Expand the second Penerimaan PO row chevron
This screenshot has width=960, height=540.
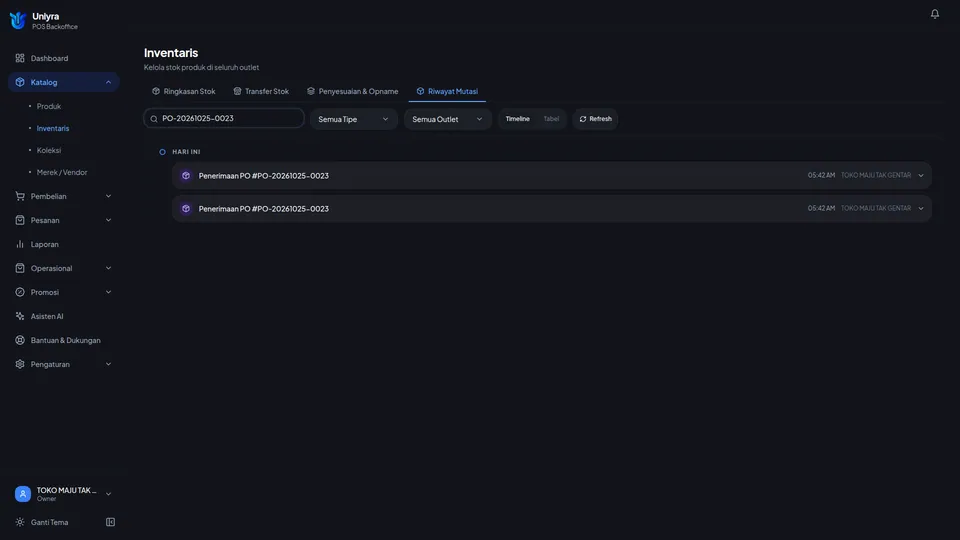(x=921, y=209)
